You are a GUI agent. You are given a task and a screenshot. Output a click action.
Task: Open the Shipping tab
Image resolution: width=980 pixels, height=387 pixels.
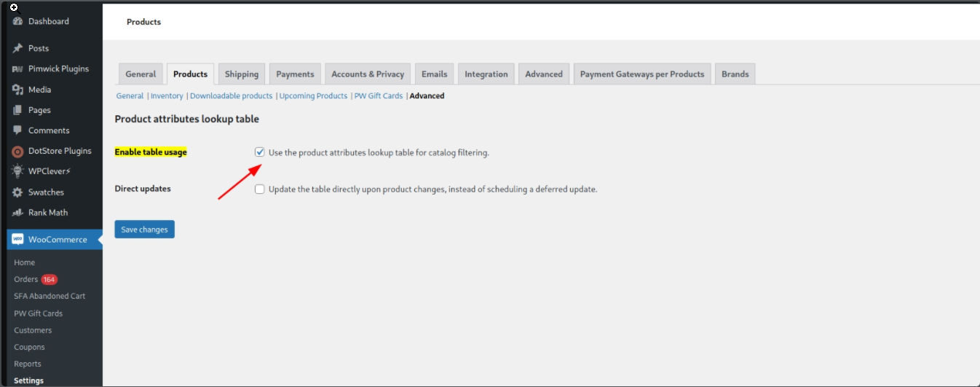point(242,74)
